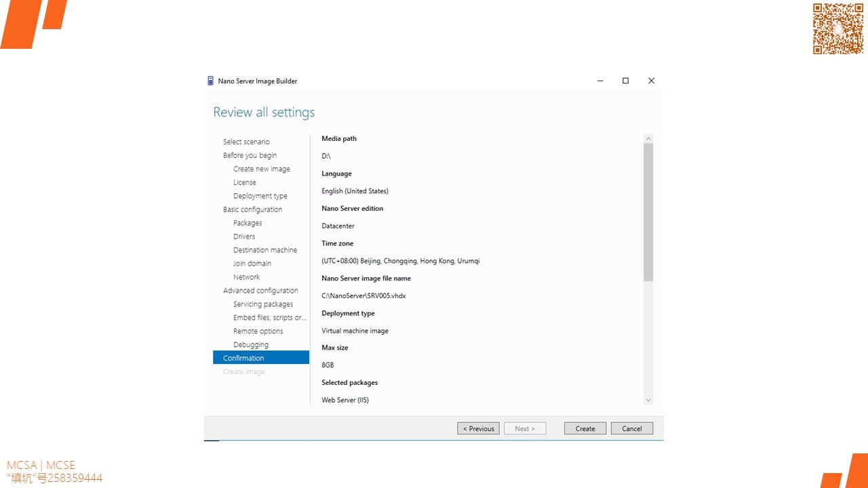This screenshot has width=868, height=488.
Task: Click the bold Deployment type label in settings
Action: (x=348, y=313)
